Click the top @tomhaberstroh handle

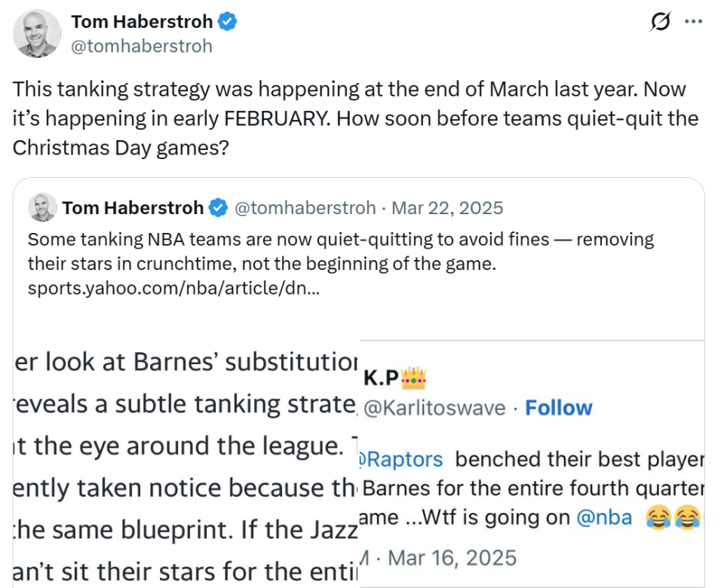142,46
